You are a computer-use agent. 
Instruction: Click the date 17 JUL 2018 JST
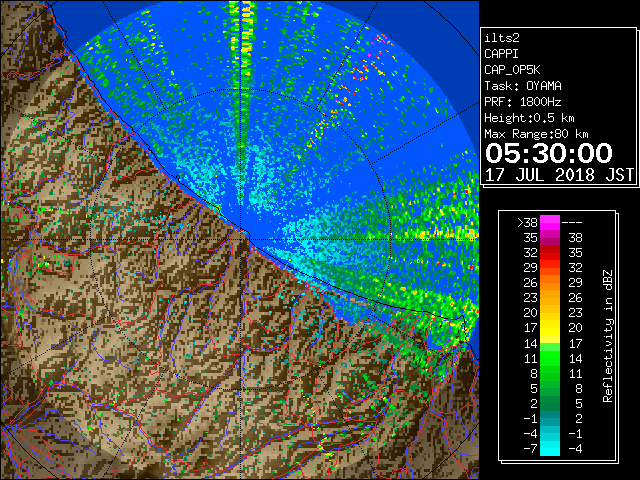[x=559, y=175]
